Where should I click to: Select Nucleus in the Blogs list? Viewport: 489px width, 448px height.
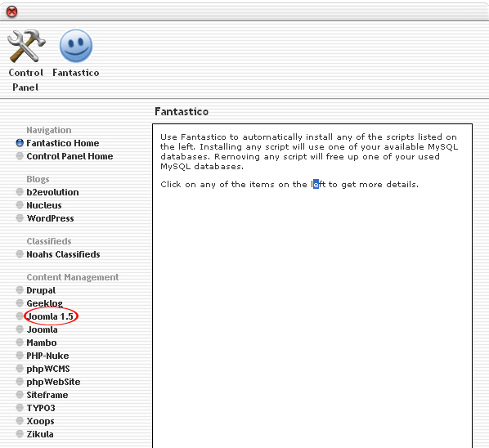44,205
